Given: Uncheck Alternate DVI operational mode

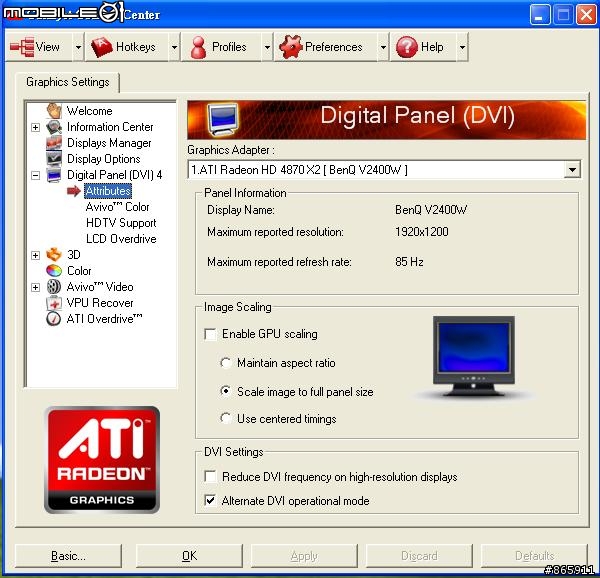Looking at the screenshot, I should click(x=210, y=501).
